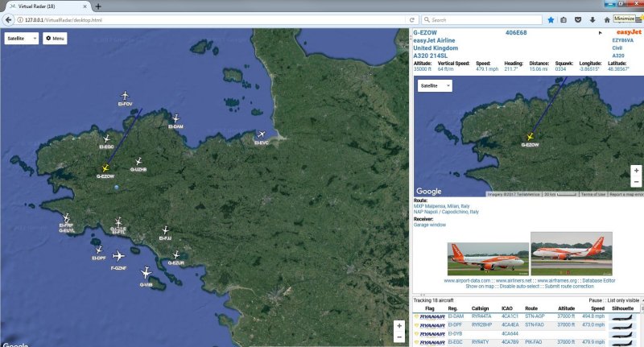Click the Home icon in the browser toolbar
This screenshot has height=347, width=644.
point(607,19)
